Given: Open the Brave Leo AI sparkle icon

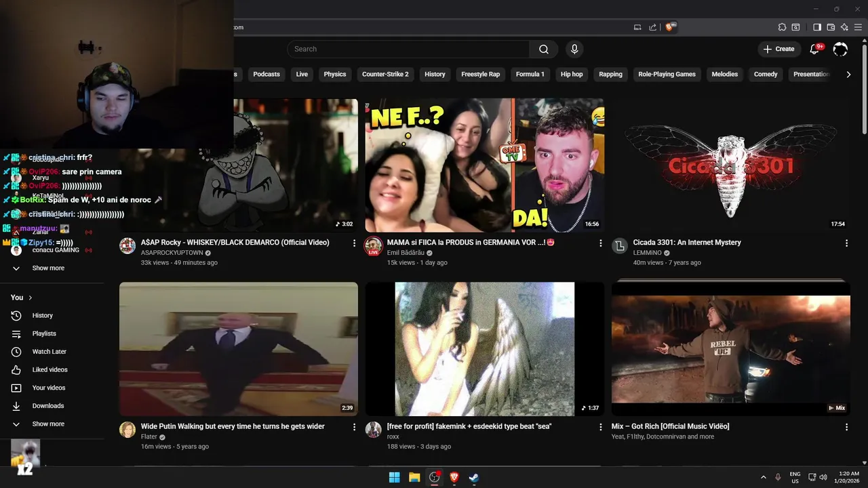Looking at the screenshot, I should [x=844, y=27].
